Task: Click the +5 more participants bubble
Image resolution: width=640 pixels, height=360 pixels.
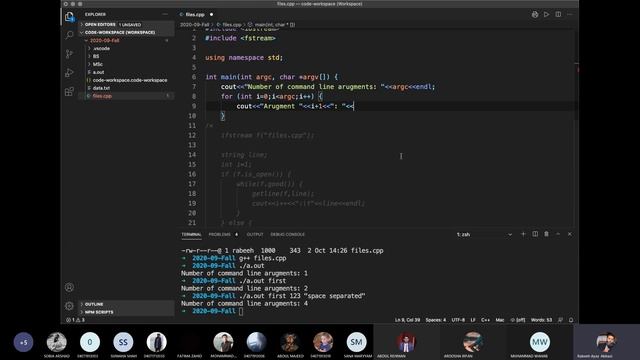Action: coord(23,342)
